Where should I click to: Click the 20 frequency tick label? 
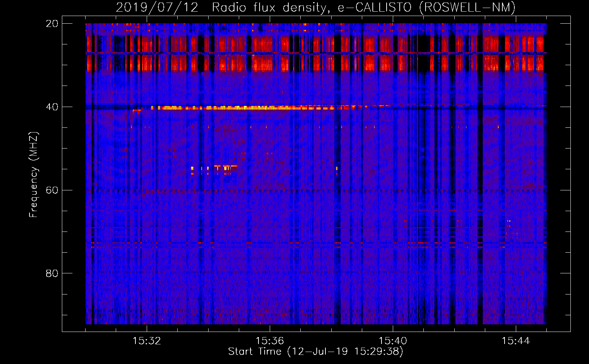click(x=52, y=24)
